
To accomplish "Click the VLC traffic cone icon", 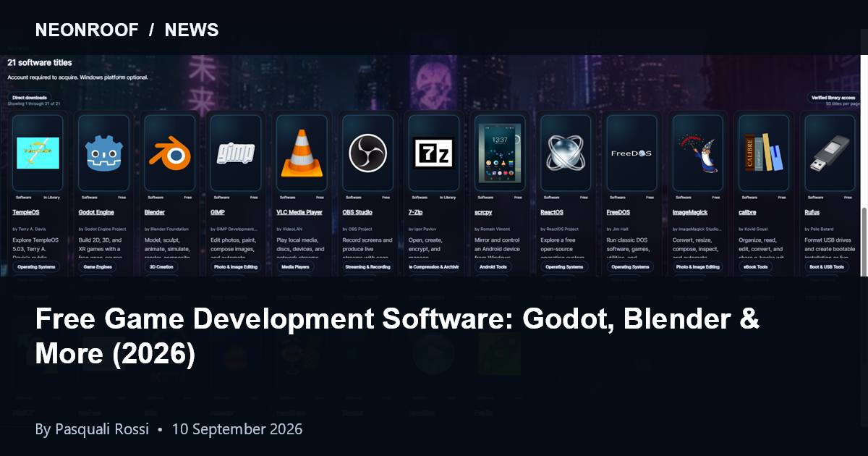I will click(x=302, y=153).
